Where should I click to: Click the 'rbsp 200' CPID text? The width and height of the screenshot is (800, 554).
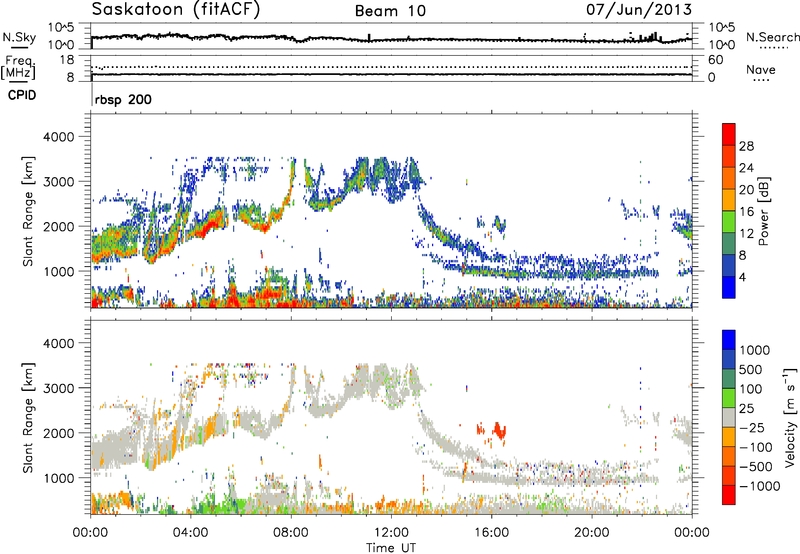point(123,99)
